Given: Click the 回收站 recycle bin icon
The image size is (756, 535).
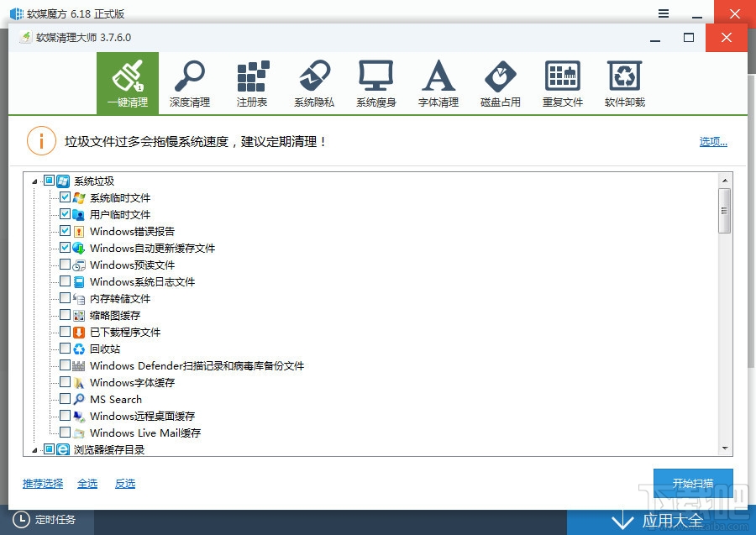Looking at the screenshot, I should [x=79, y=349].
